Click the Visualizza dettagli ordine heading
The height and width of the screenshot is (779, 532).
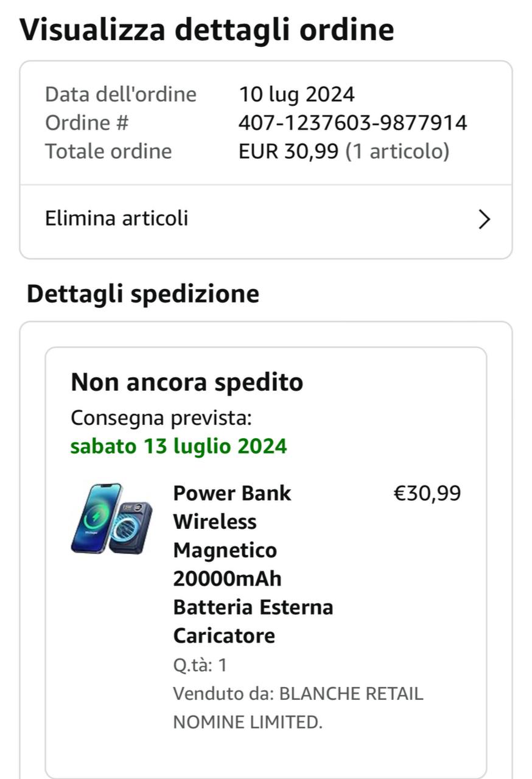[x=207, y=29]
